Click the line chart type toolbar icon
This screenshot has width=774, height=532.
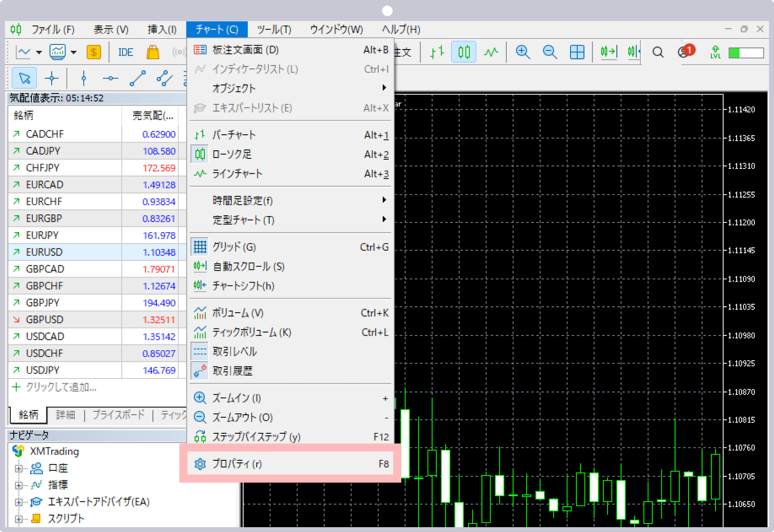pos(23,52)
